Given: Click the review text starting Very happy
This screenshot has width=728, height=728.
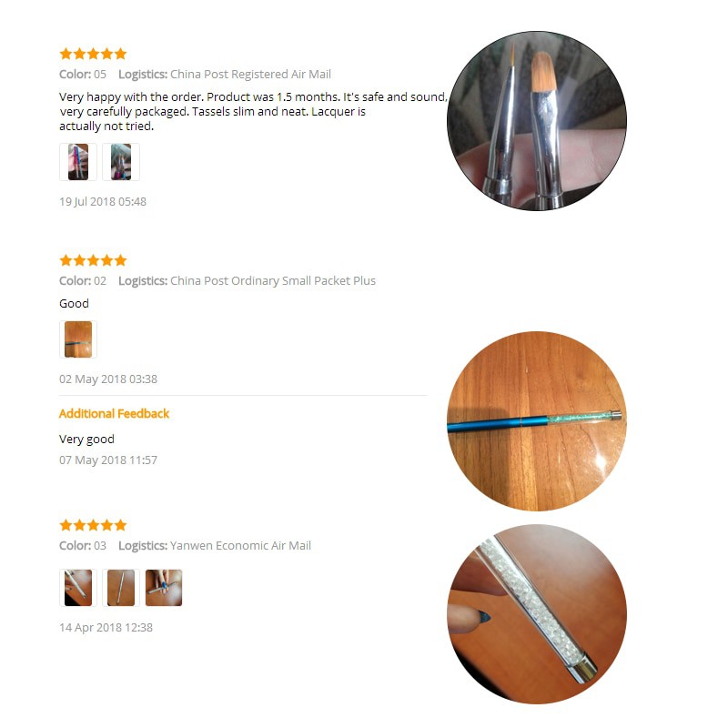Looking at the screenshot, I should (254, 111).
